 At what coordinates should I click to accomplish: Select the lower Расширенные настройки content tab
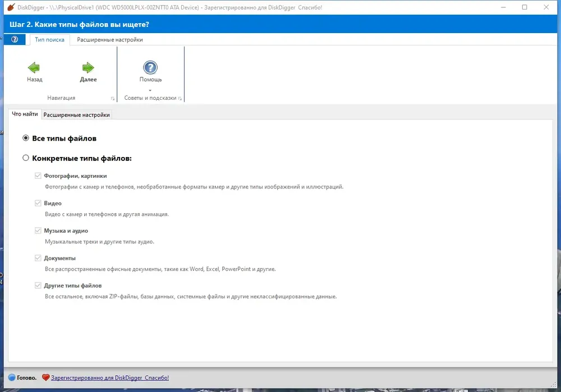(76, 115)
